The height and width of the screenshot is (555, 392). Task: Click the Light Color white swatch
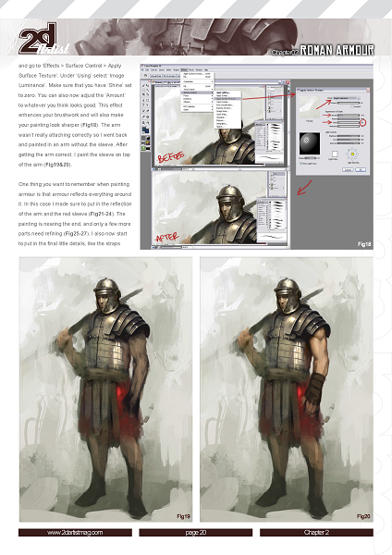coord(335,154)
